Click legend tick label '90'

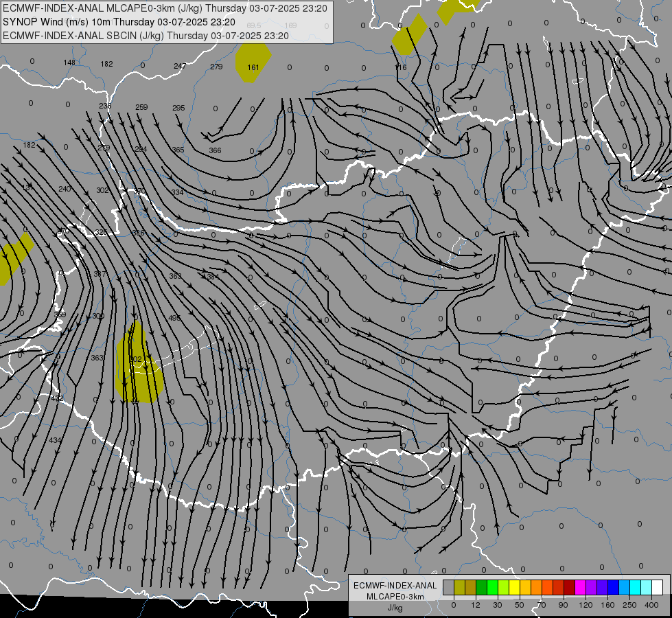point(563,605)
